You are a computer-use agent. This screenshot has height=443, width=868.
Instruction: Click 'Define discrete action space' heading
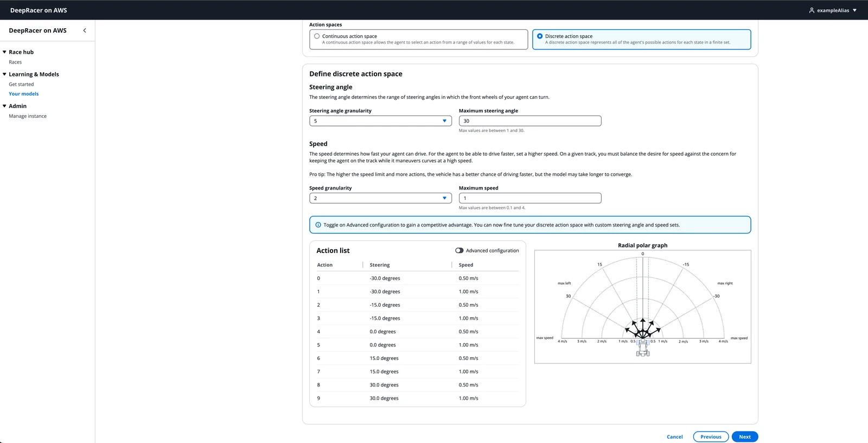[x=356, y=74]
